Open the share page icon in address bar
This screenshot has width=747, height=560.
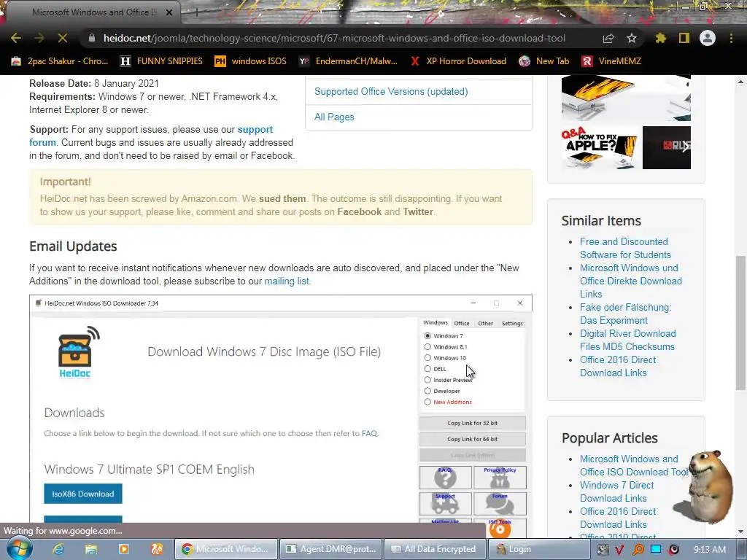click(608, 38)
